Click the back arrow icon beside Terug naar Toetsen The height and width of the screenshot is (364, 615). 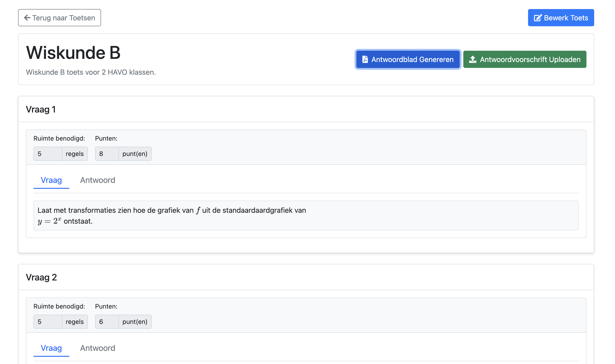[x=27, y=18]
